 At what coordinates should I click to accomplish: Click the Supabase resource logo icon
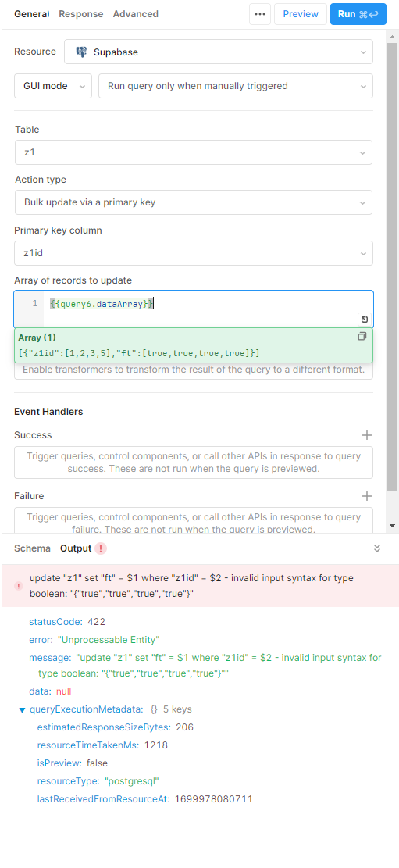coord(81,52)
